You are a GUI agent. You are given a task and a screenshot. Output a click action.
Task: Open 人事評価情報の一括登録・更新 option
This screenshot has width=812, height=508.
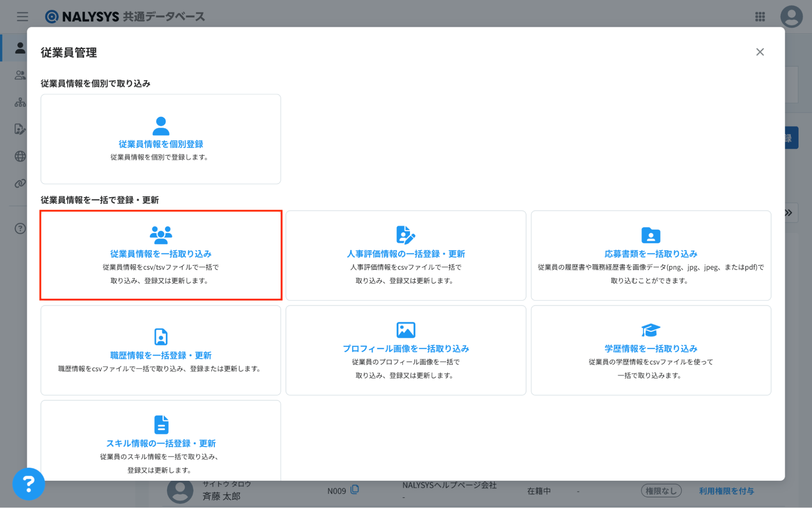pyautogui.click(x=405, y=255)
